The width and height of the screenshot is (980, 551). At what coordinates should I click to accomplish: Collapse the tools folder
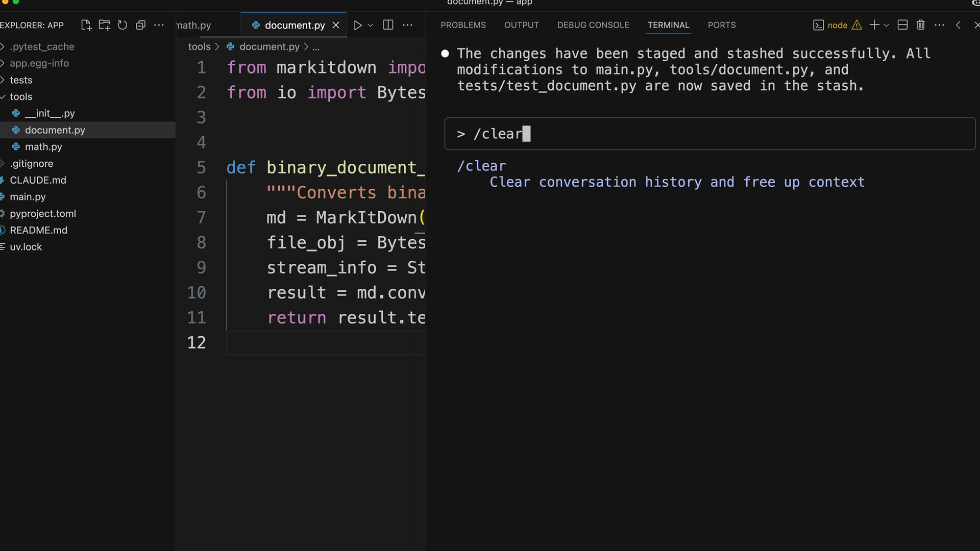click(88, 96)
